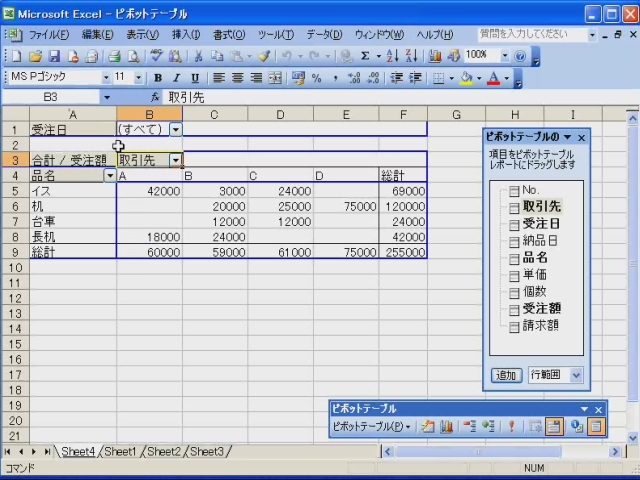
Task: Click the Percent Style icon
Action: [316, 78]
